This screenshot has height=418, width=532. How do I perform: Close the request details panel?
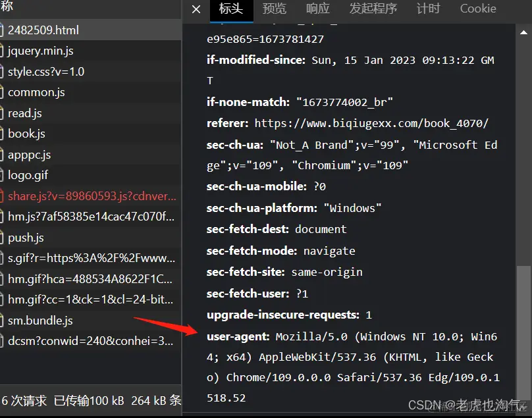(196, 9)
